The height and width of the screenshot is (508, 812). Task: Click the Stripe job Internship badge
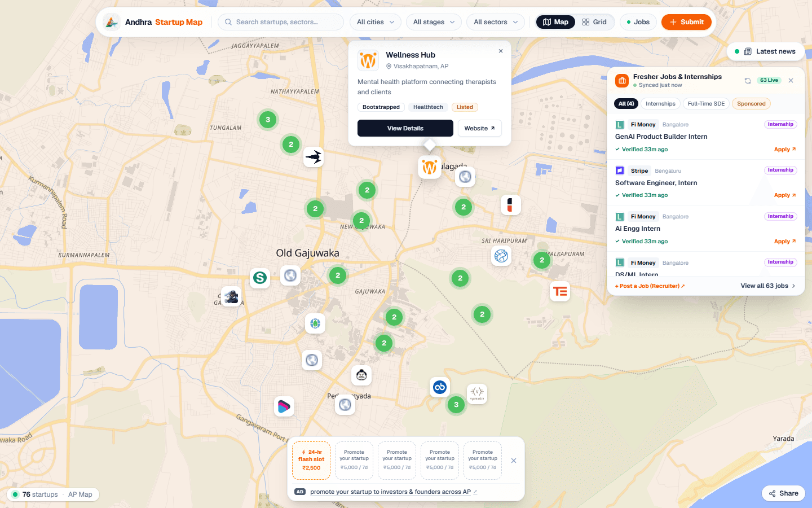point(780,170)
